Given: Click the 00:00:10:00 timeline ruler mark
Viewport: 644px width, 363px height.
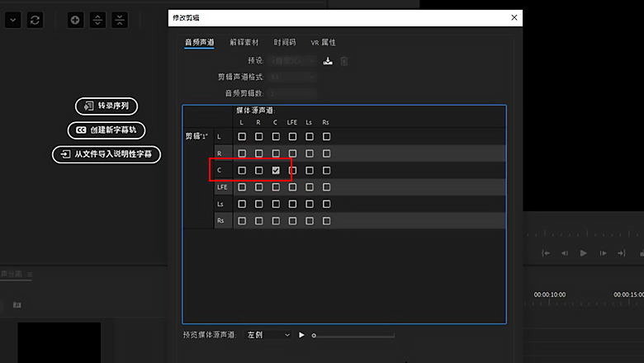Looking at the screenshot, I should (x=550, y=295).
